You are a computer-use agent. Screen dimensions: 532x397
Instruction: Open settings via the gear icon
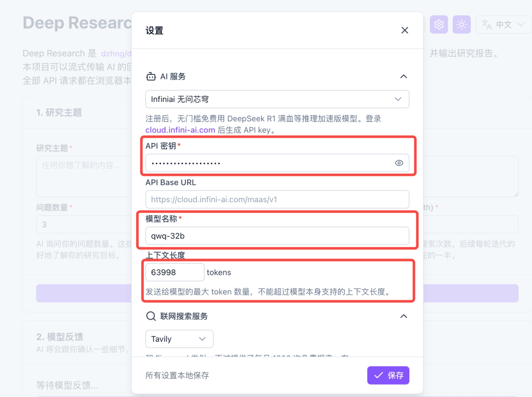click(439, 25)
